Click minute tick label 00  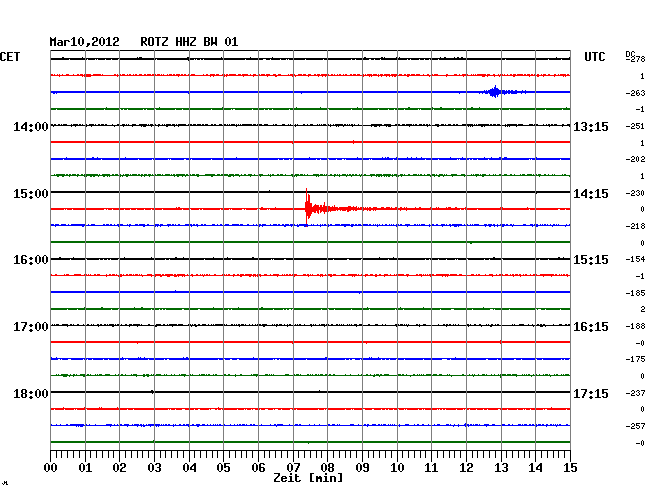click(x=51, y=467)
